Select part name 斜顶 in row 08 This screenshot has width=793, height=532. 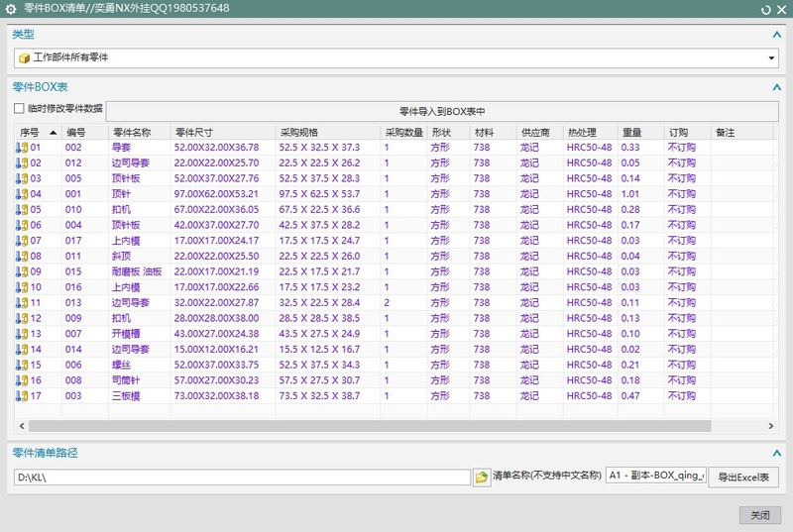click(121, 257)
